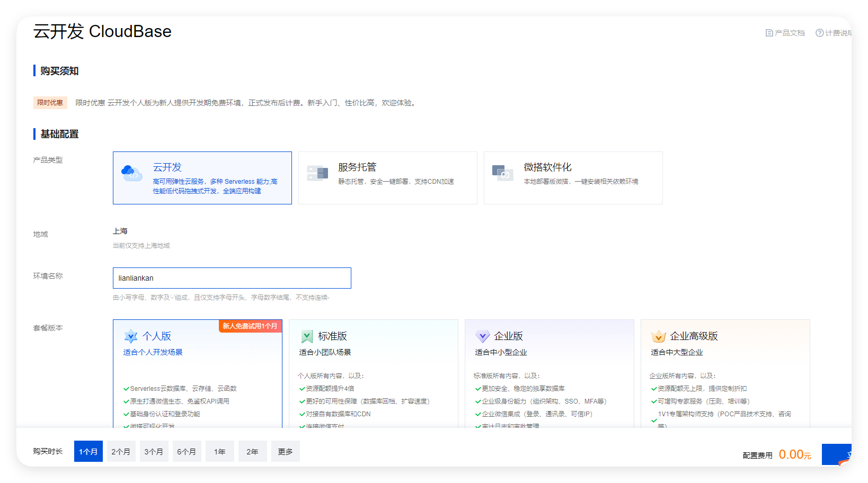868x483 pixels.
Task: Click the 当前仅支持上海地域 hint text
Action: pos(141,246)
